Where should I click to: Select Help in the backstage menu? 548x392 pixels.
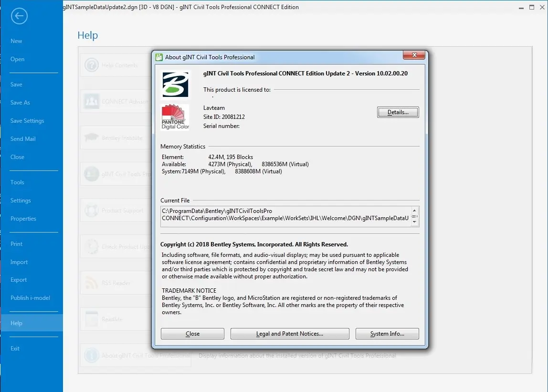click(x=32, y=323)
